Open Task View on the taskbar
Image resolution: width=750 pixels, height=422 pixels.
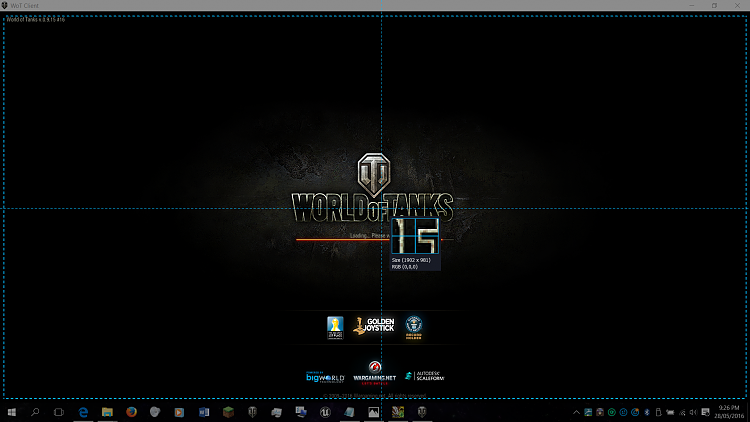[x=59, y=412]
